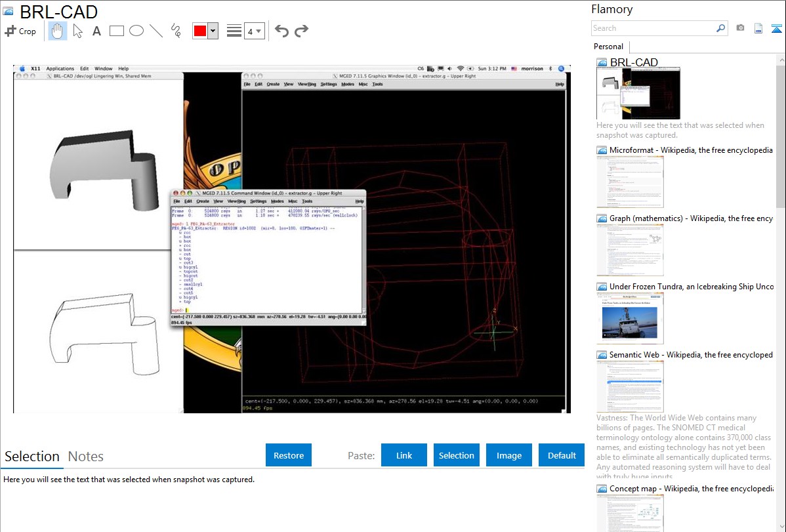Click the Flamory search field
Viewport: 786px width, 532px height.
point(653,28)
